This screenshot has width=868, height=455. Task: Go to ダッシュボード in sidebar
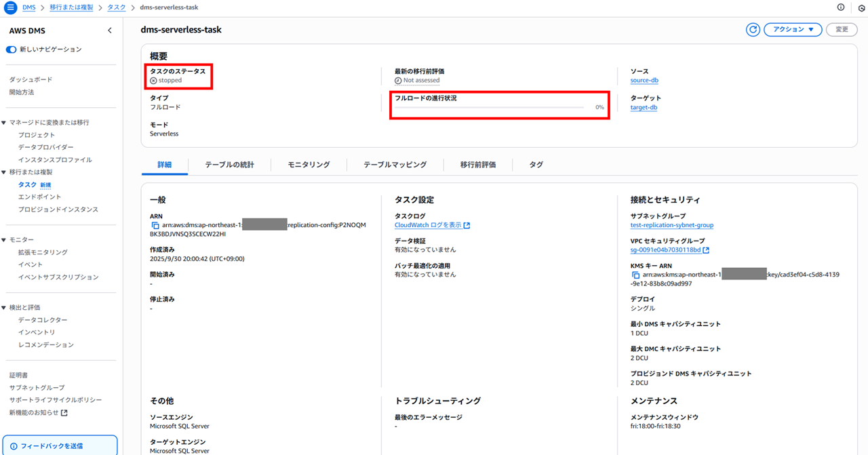[31, 79]
